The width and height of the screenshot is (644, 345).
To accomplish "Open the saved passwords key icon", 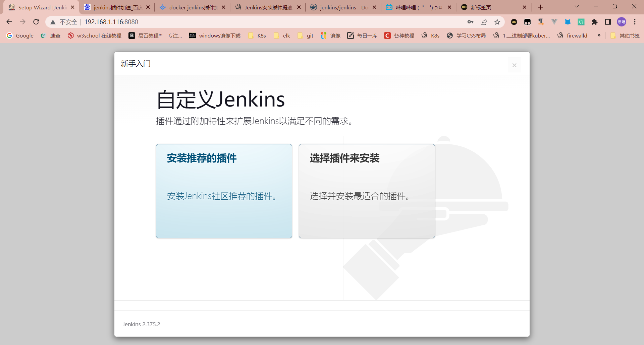I will (x=470, y=22).
